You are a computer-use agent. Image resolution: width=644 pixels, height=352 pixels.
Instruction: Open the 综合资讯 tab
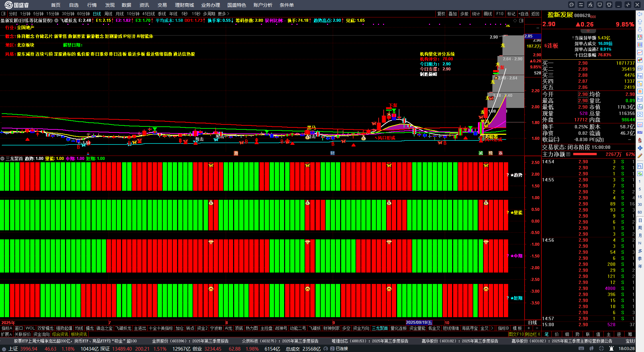60,334
